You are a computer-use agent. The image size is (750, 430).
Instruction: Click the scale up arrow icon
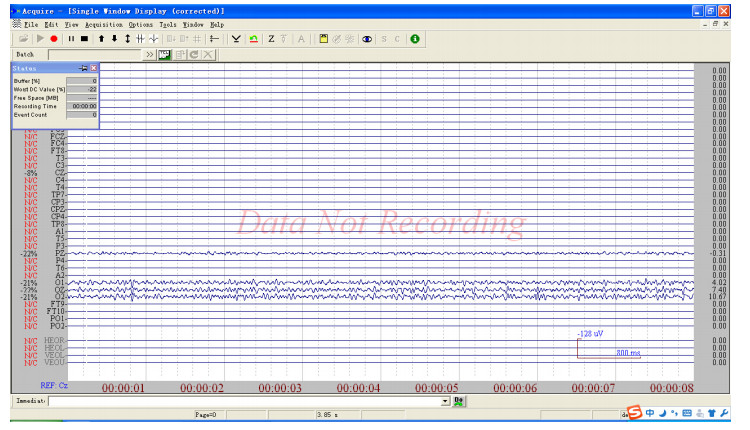click(x=101, y=38)
